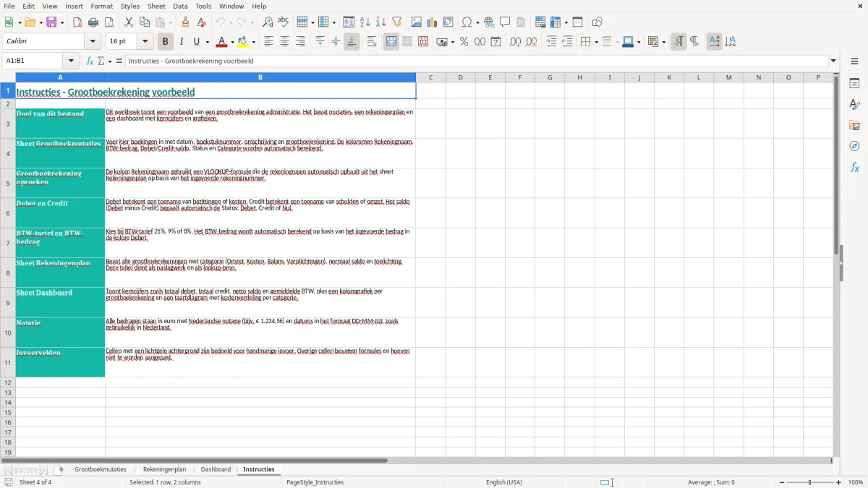Open the sidebar Navigator compass icon
Screen dimensions: 868x488
point(854,146)
